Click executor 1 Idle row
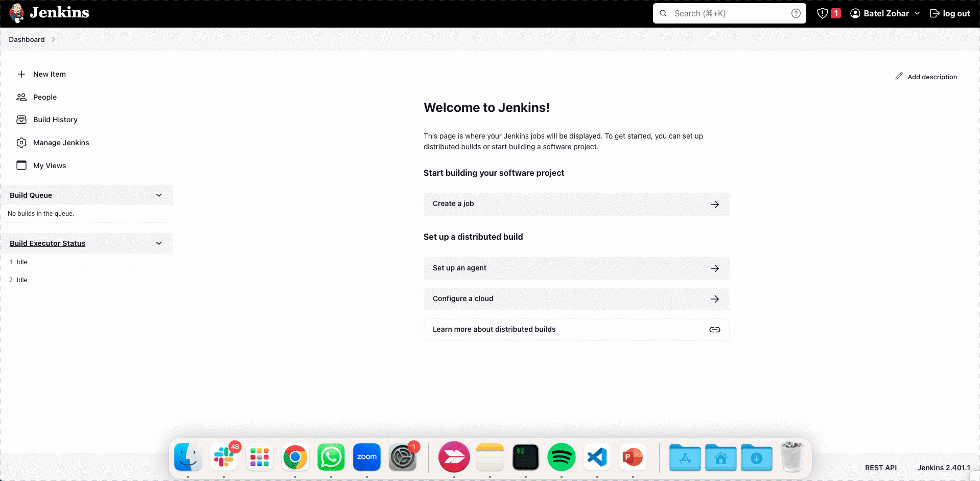Screen dimensions: 980x481 tap(87, 262)
